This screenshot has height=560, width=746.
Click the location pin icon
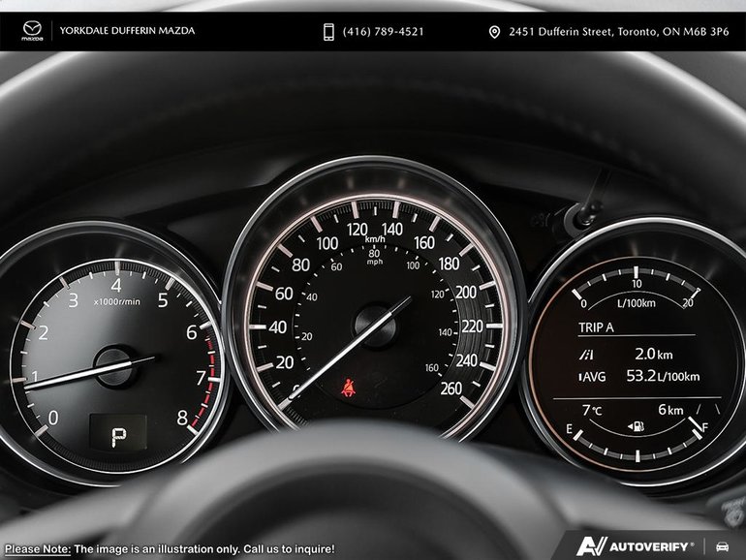494,32
